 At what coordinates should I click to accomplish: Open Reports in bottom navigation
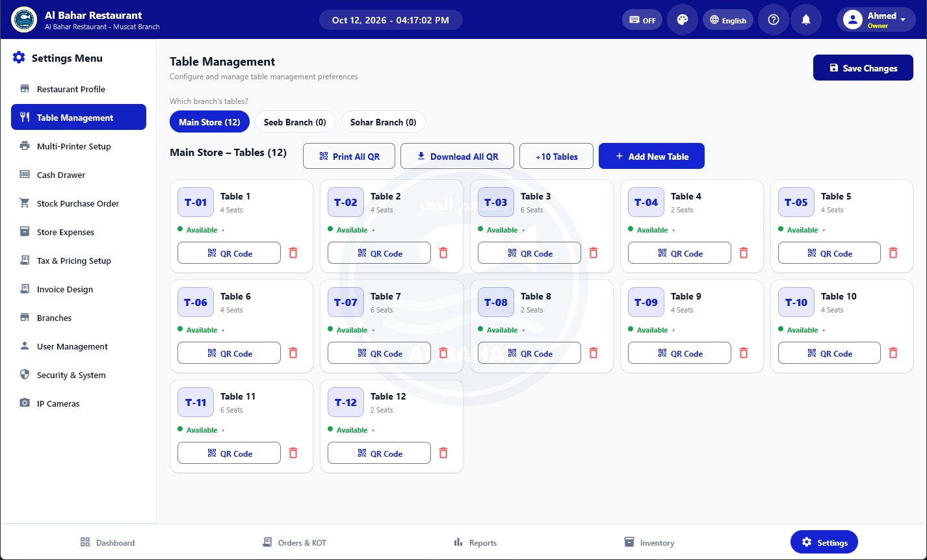pyautogui.click(x=475, y=542)
